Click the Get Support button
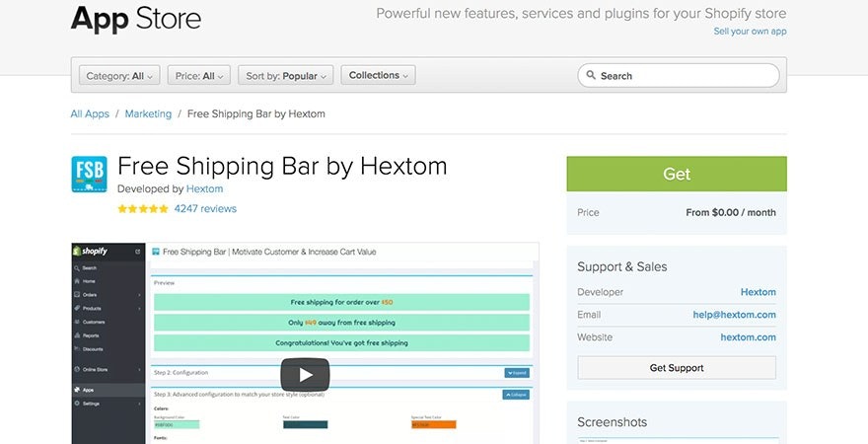The image size is (868, 444). click(x=677, y=368)
